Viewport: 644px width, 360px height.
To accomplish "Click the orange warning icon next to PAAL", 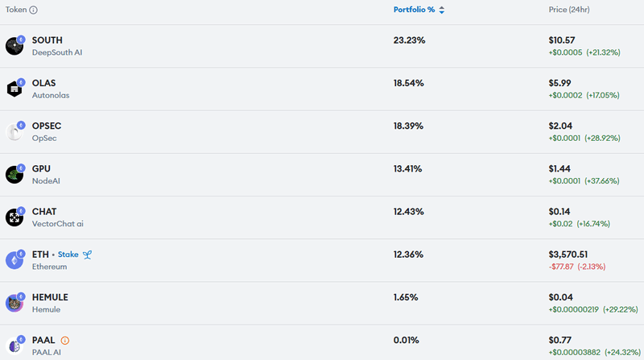I will (x=65, y=341).
